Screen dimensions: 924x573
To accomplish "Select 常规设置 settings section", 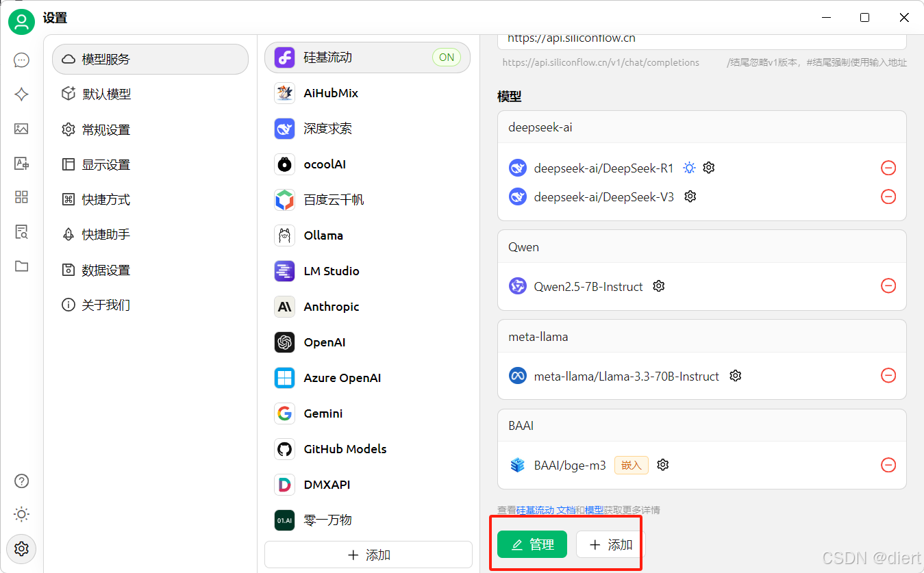I will point(150,129).
